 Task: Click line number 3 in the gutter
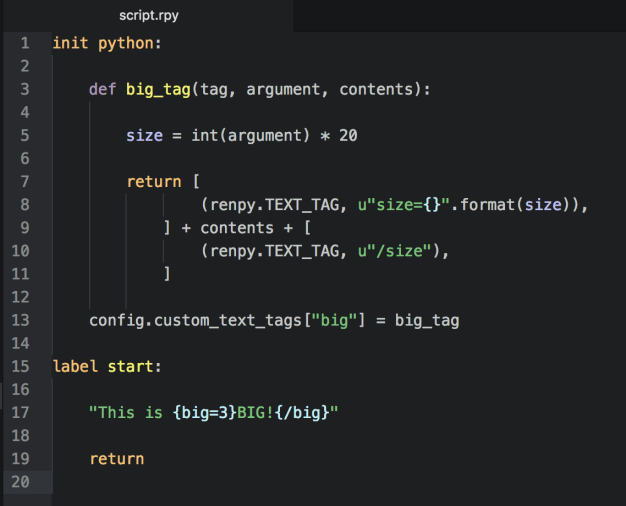click(x=24, y=89)
